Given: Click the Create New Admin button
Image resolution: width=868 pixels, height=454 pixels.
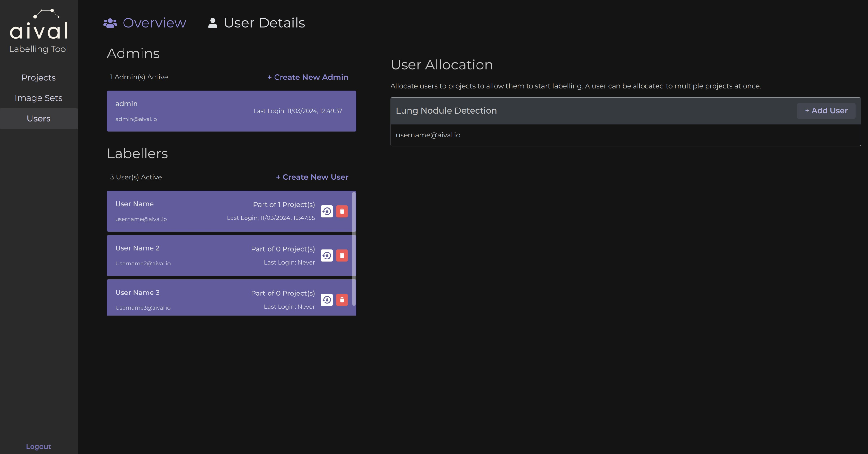Looking at the screenshot, I should (308, 77).
